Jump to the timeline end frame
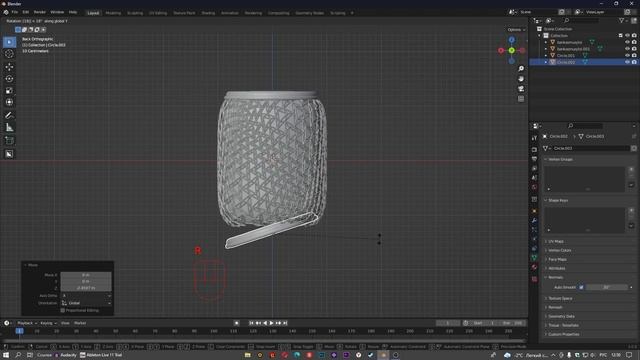 pyautogui.click(x=285, y=323)
